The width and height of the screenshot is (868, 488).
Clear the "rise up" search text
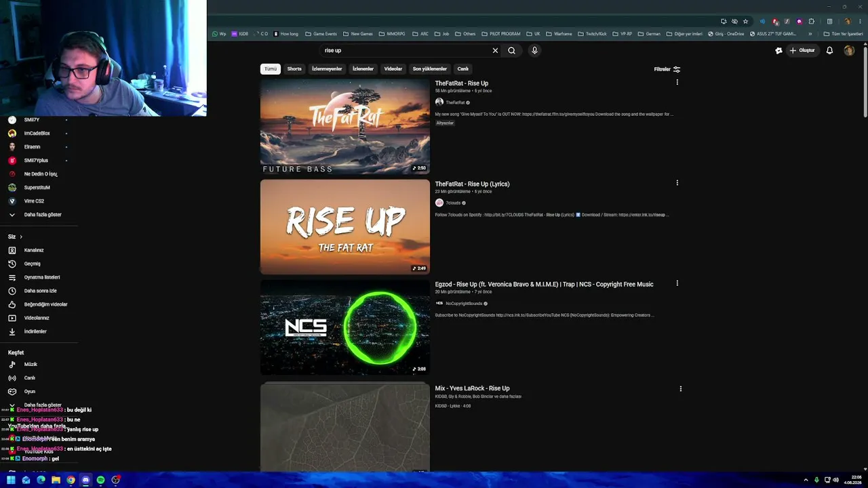click(x=495, y=50)
